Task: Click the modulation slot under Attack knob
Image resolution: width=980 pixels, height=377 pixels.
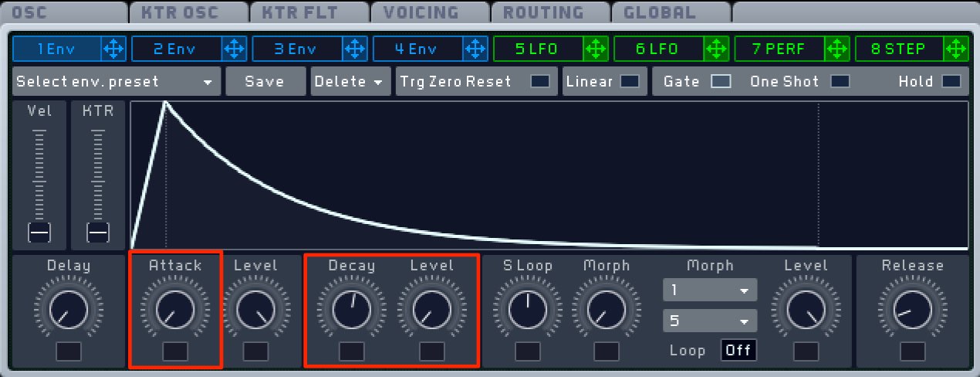Action: (x=175, y=352)
